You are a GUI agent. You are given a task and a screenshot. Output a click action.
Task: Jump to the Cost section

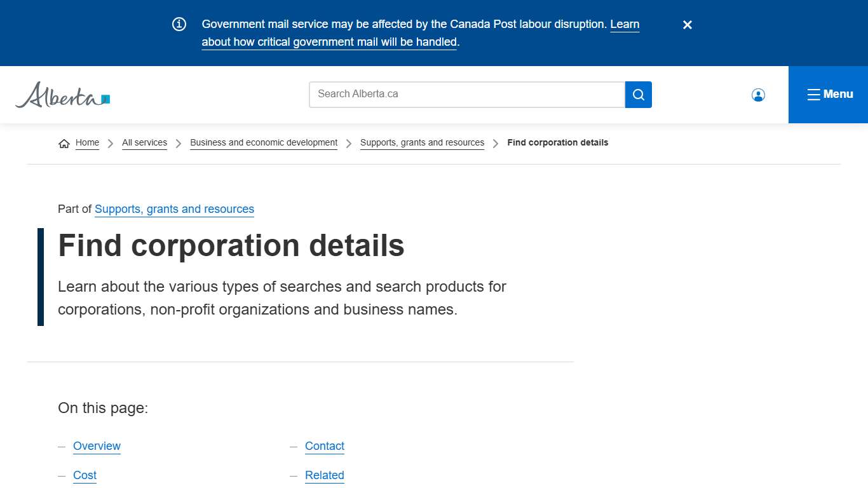(85, 475)
